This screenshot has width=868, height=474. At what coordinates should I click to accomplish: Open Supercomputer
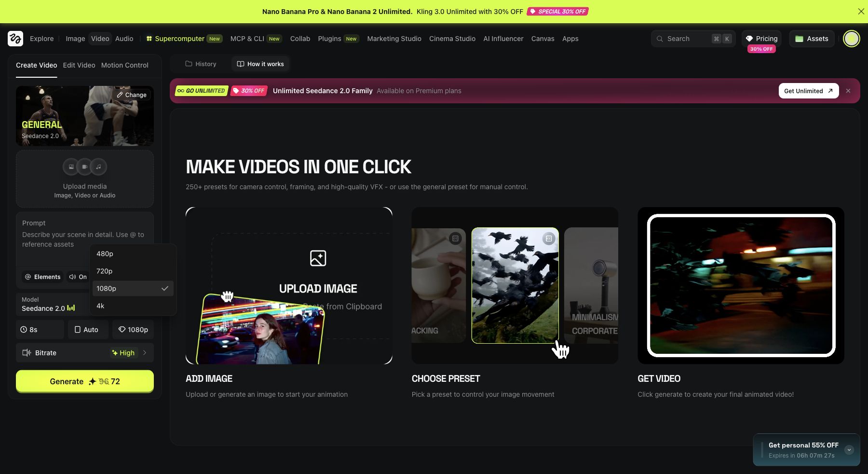point(184,39)
